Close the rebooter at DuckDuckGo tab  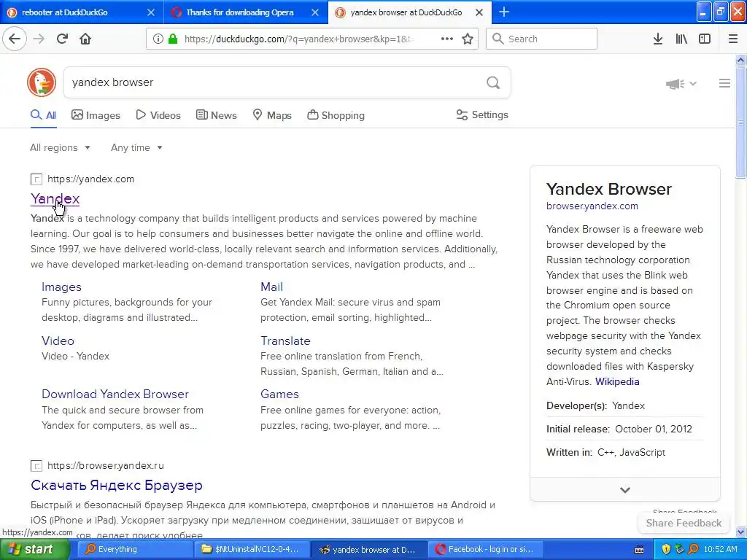point(150,12)
